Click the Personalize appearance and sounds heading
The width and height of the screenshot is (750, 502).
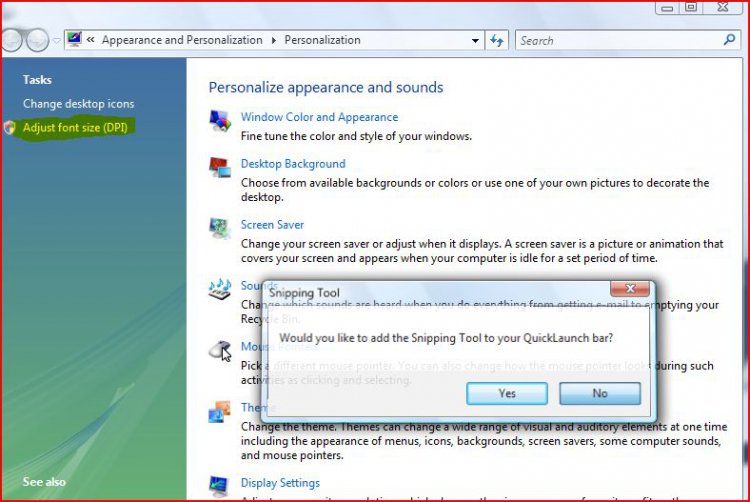[326, 87]
